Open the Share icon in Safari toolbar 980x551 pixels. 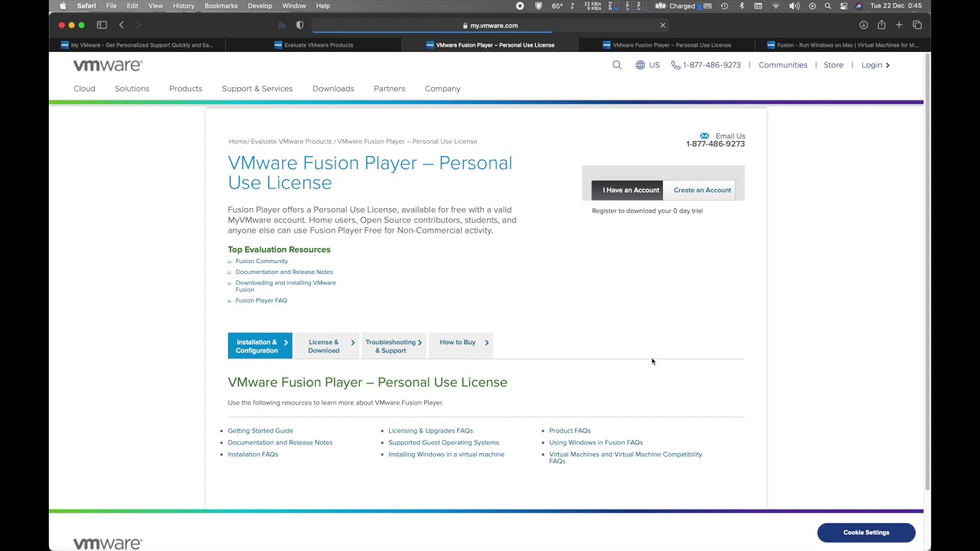click(881, 25)
